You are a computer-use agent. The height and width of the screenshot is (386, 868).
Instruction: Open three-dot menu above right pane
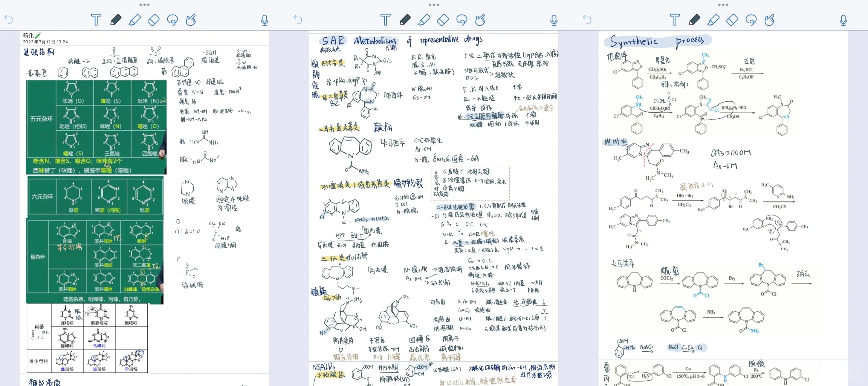pos(723,5)
